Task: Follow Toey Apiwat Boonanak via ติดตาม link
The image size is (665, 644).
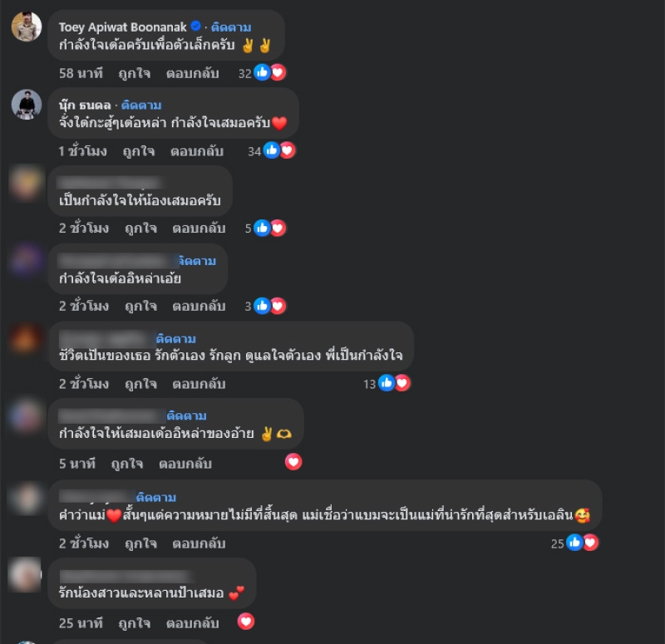Action: [x=231, y=27]
